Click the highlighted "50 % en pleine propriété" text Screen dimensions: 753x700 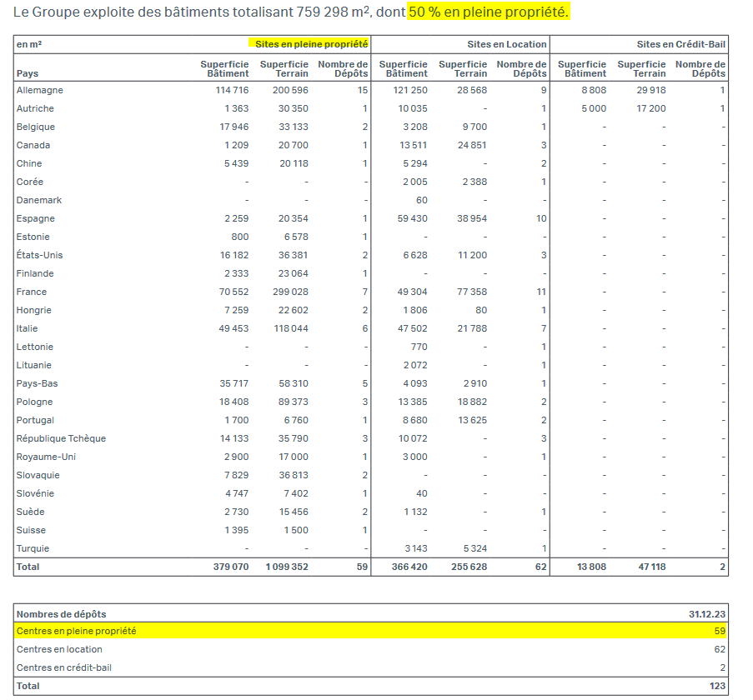tap(488, 12)
